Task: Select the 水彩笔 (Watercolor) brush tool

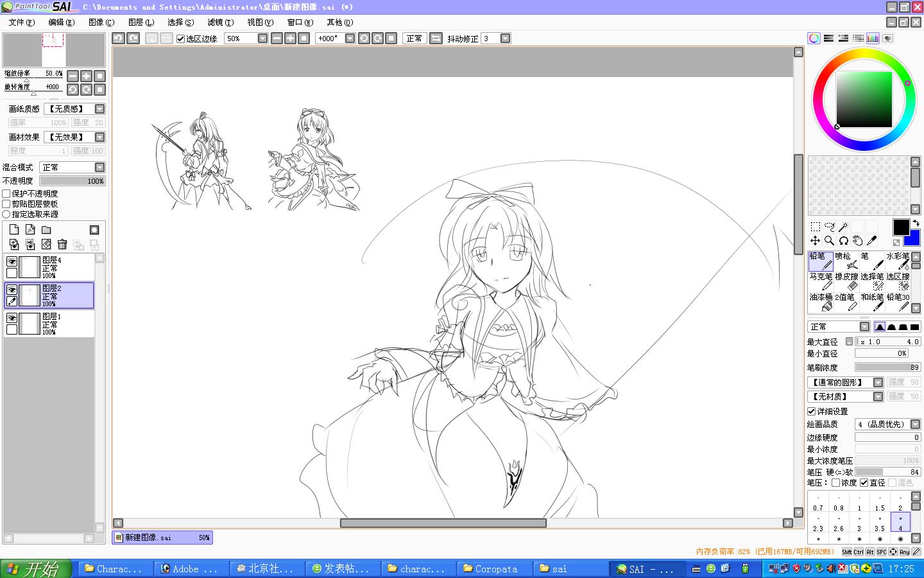Action: tap(898, 261)
